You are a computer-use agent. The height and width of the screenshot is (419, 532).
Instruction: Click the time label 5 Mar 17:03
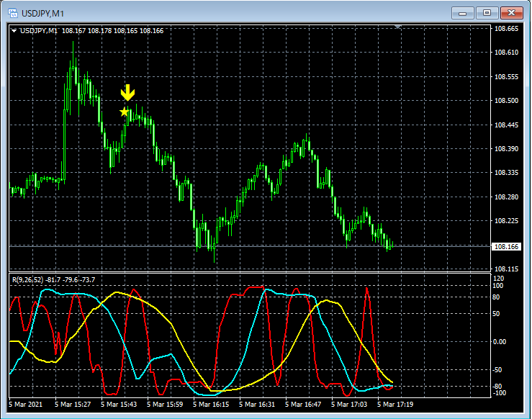349,405
